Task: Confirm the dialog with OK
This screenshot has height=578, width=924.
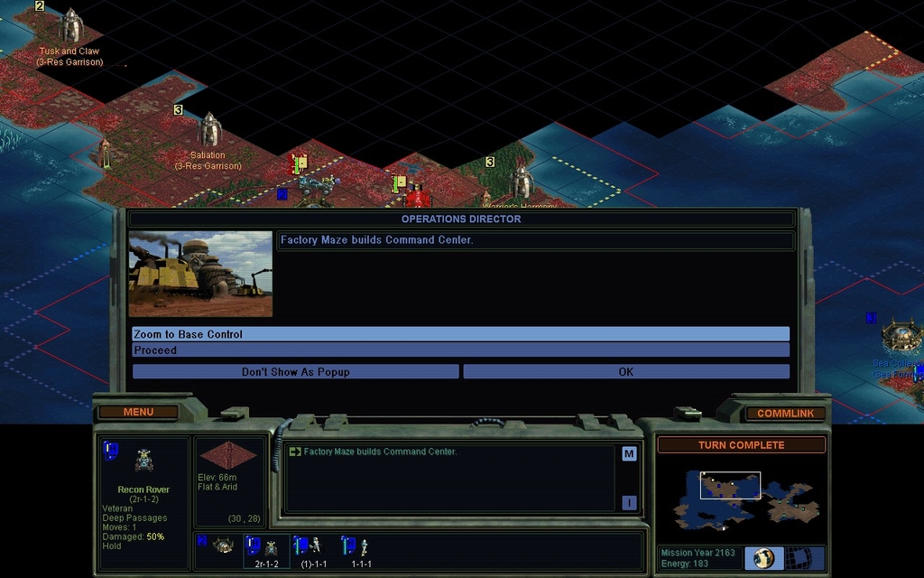Action: [625, 371]
